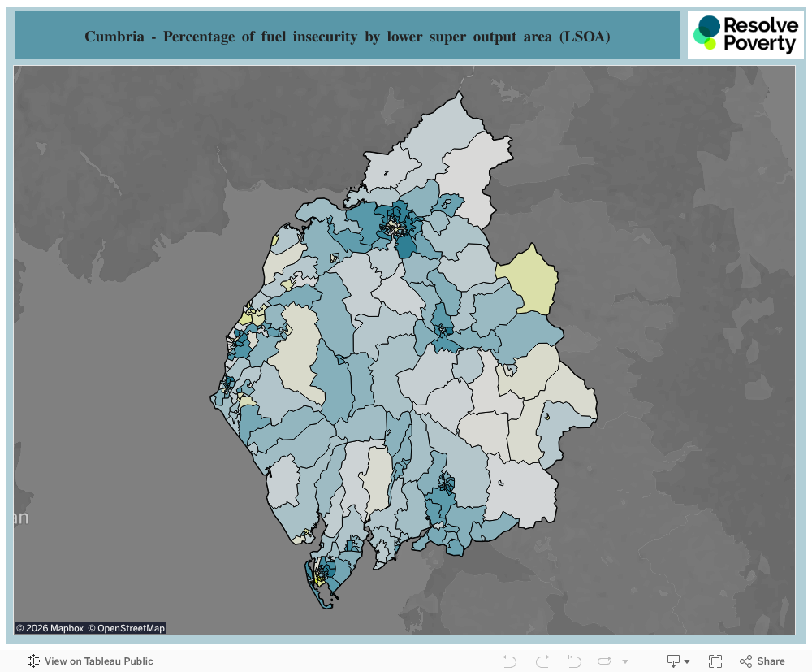Click the Redo arrow icon
This screenshot has height=672, width=812.
[x=542, y=661]
